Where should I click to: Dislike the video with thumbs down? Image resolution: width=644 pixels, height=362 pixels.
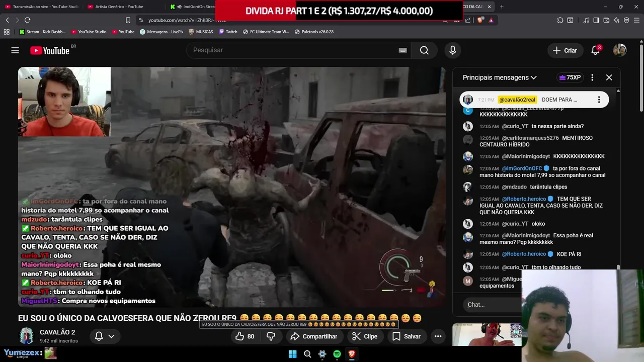[x=271, y=336]
